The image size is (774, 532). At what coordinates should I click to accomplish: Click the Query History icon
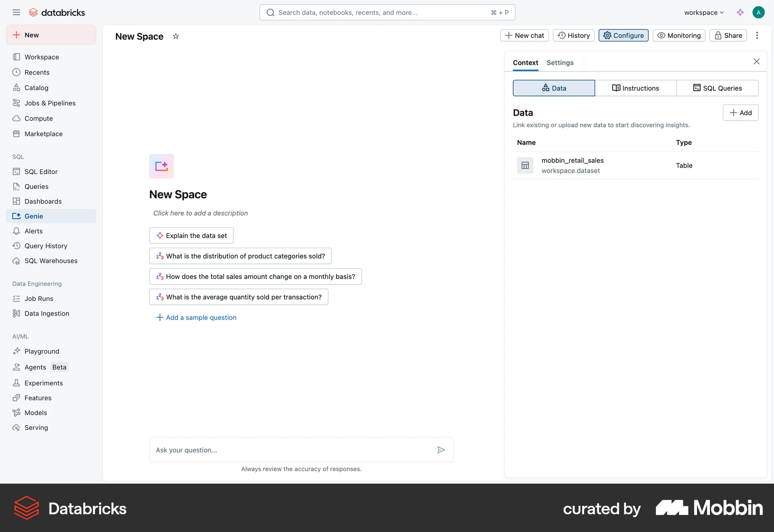click(x=17, y=246)
